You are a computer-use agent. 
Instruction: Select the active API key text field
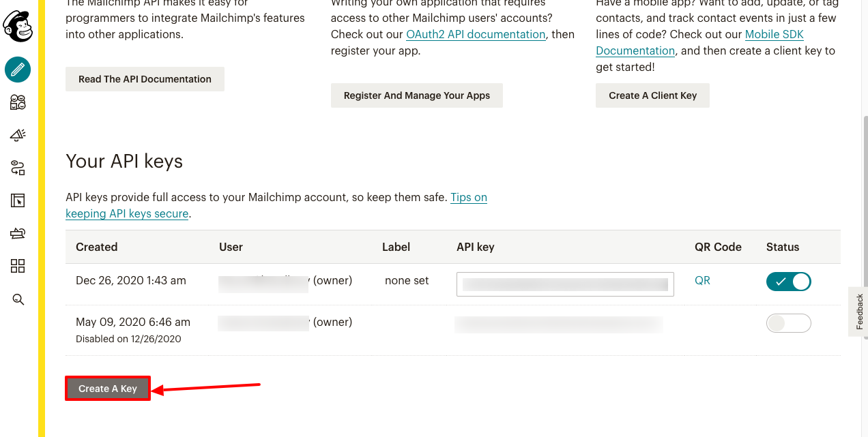[x=564, y=284]
